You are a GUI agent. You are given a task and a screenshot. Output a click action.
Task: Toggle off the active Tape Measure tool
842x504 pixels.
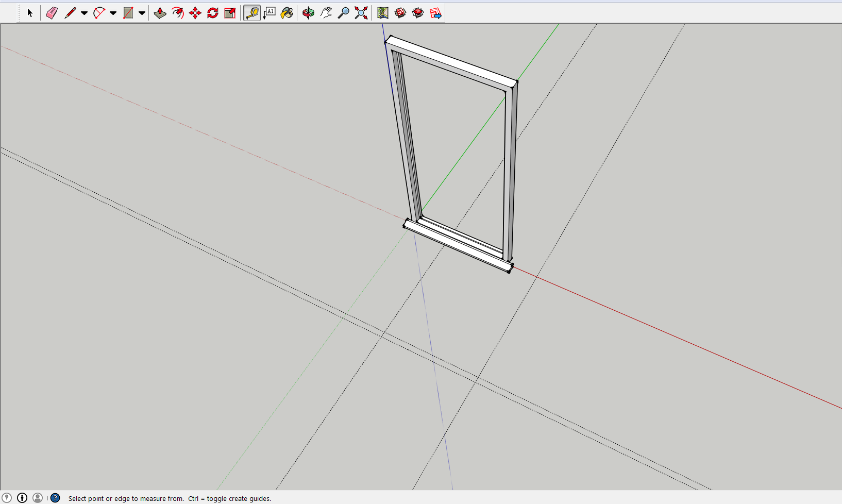(251, 13)
